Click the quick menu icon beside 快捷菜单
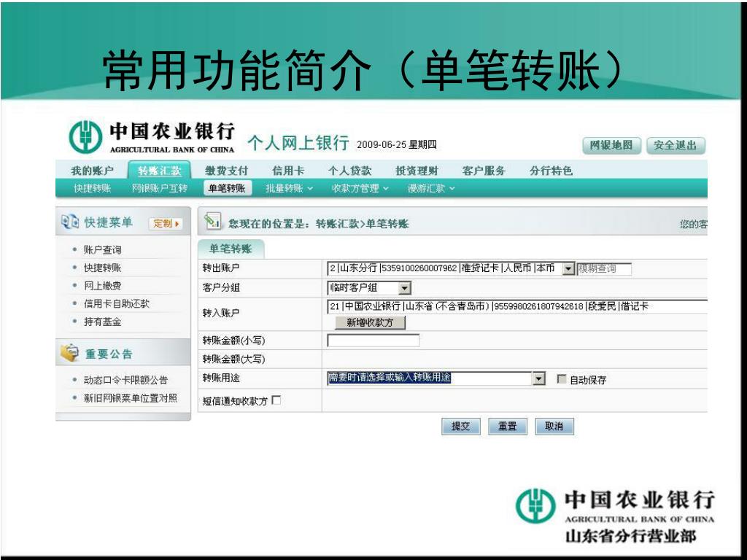Image resolution: width=747 pixels, height=560 pixels. (69, 222)
